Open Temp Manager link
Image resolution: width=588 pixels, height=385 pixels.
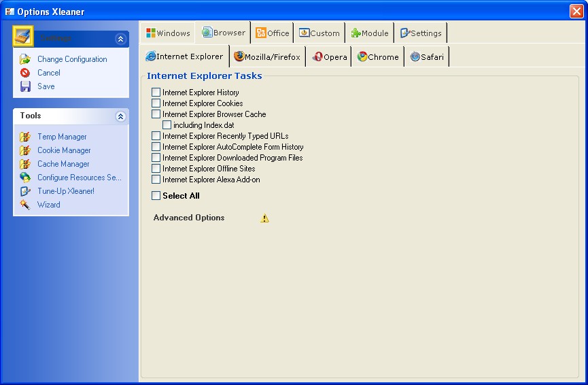click(62, 137)
